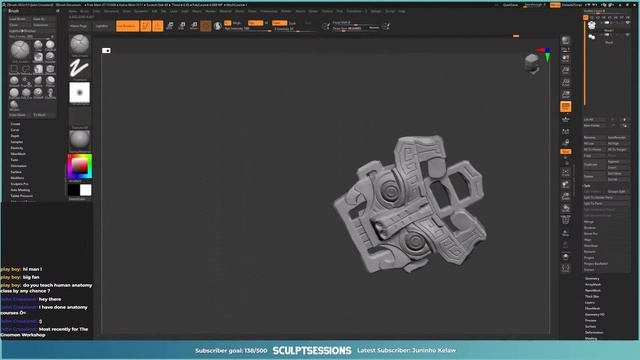Select Move mode in the top shelf
This screenshot has width=640, height=360.
click(170, 26)
